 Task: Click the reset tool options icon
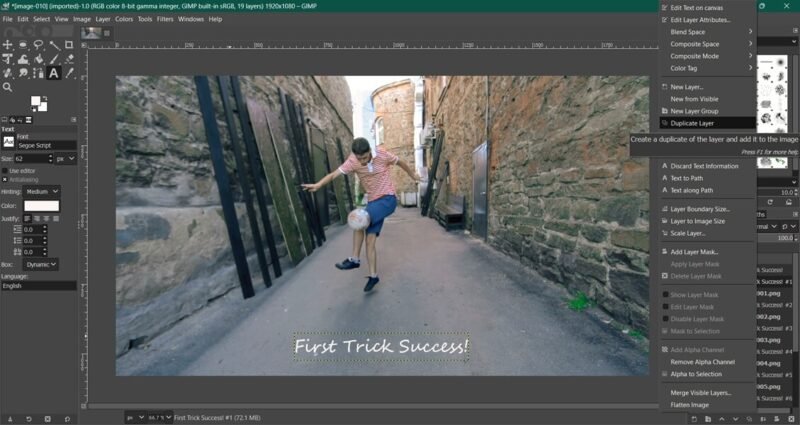pos(67,419)
